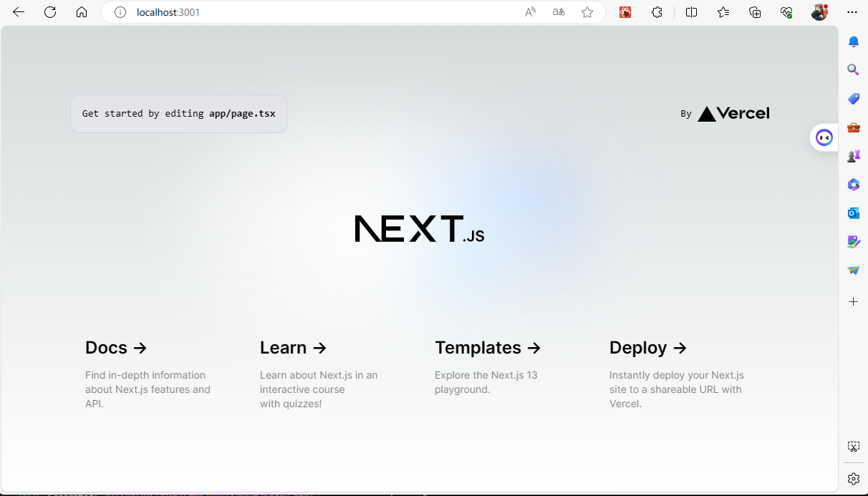Open the Copilot sidebar pane
This screenshot has height=496, width=868.
point(824,137)
